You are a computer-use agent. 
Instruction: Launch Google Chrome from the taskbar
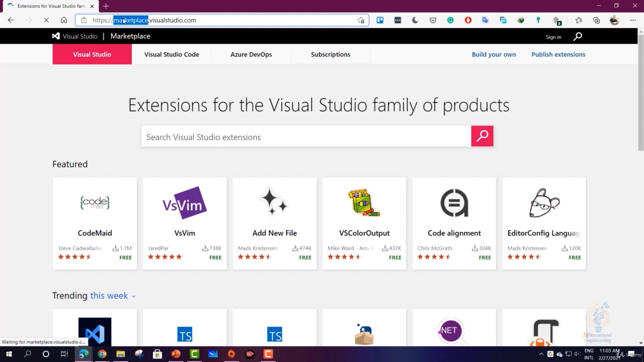(102, 354)
